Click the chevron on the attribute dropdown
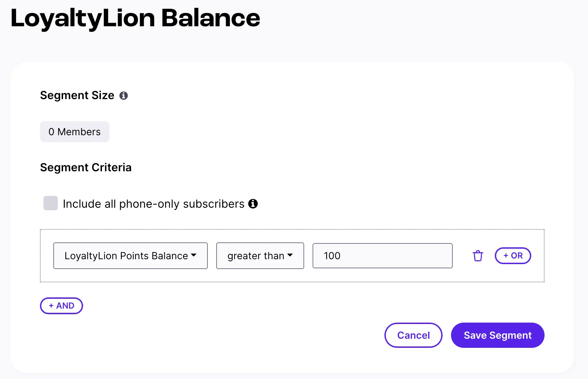The width and height of the screenshot is (588, 379). (x=194, y=256)
